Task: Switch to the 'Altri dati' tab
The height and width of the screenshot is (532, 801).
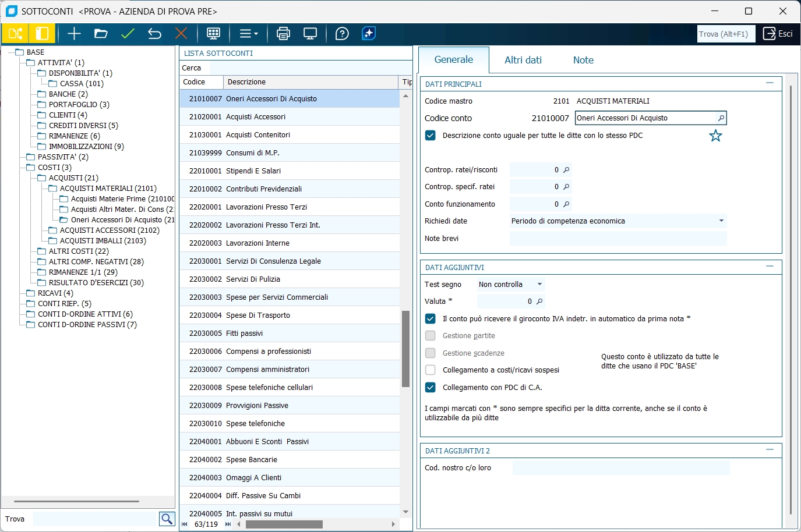Action: (523, 60)
